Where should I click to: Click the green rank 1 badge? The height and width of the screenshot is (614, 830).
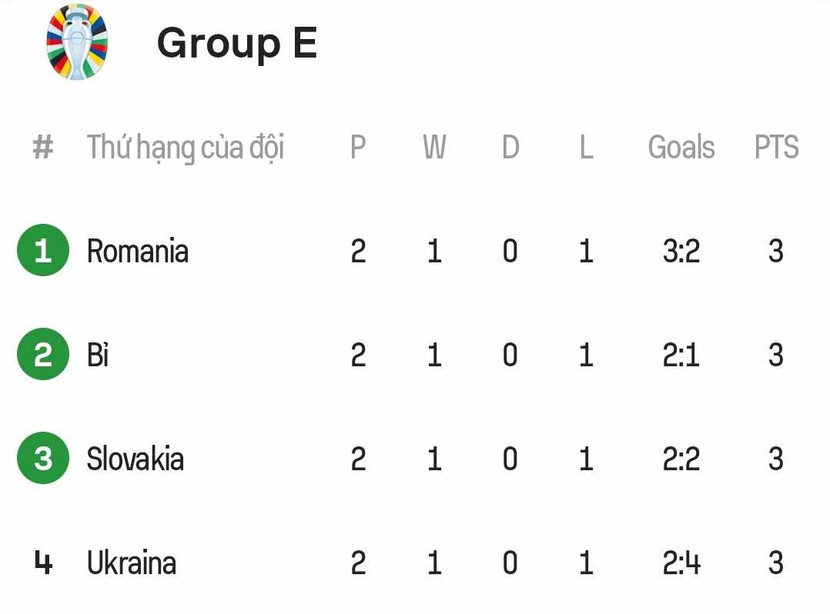coord(43,251)
